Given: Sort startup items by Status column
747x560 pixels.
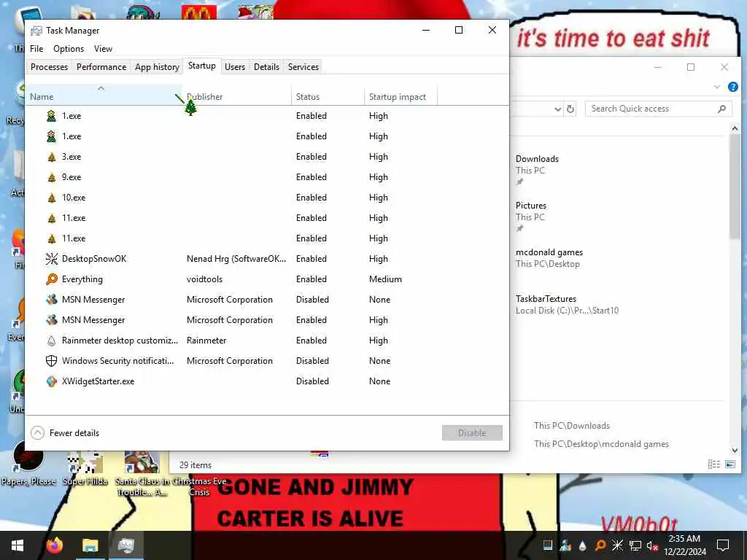Looking at the screenshot, I should click(328, 96).
